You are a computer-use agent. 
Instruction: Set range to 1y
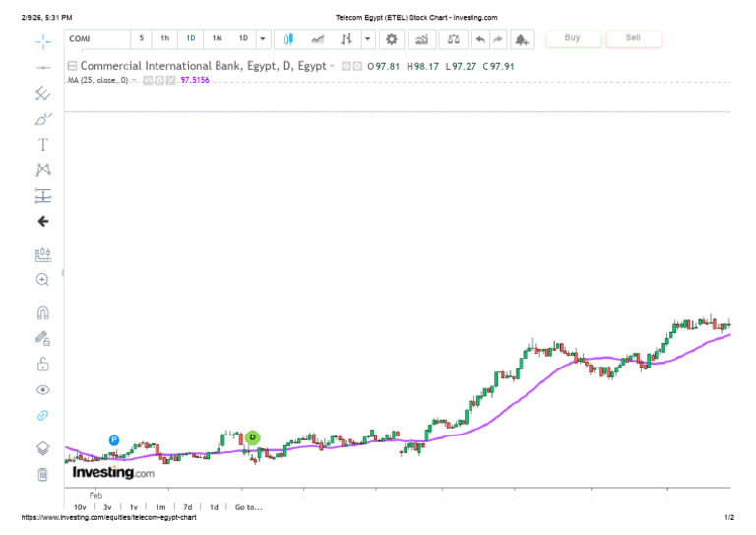[x=134, y=507]
